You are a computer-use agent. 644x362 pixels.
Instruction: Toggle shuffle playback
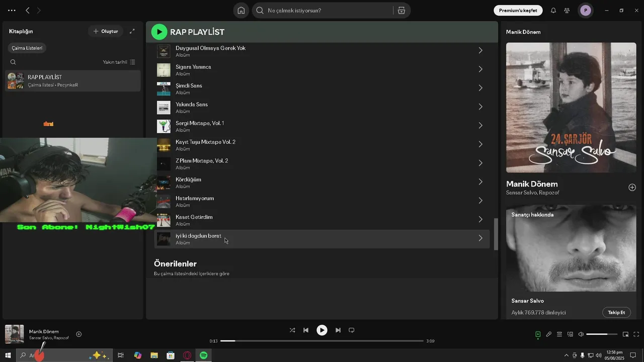[x=292, y=330]
